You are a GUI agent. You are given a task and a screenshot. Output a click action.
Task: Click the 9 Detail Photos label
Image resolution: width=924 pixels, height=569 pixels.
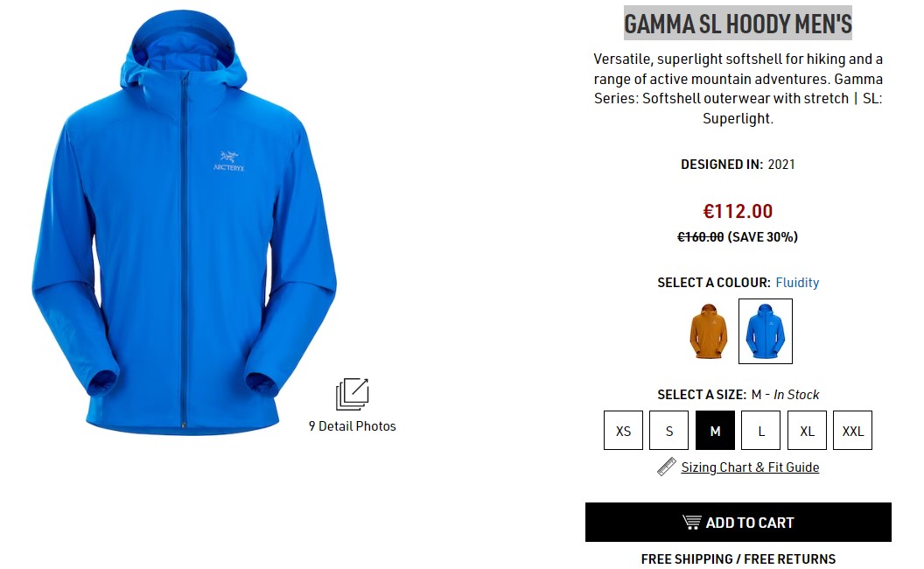coord(353,425)
